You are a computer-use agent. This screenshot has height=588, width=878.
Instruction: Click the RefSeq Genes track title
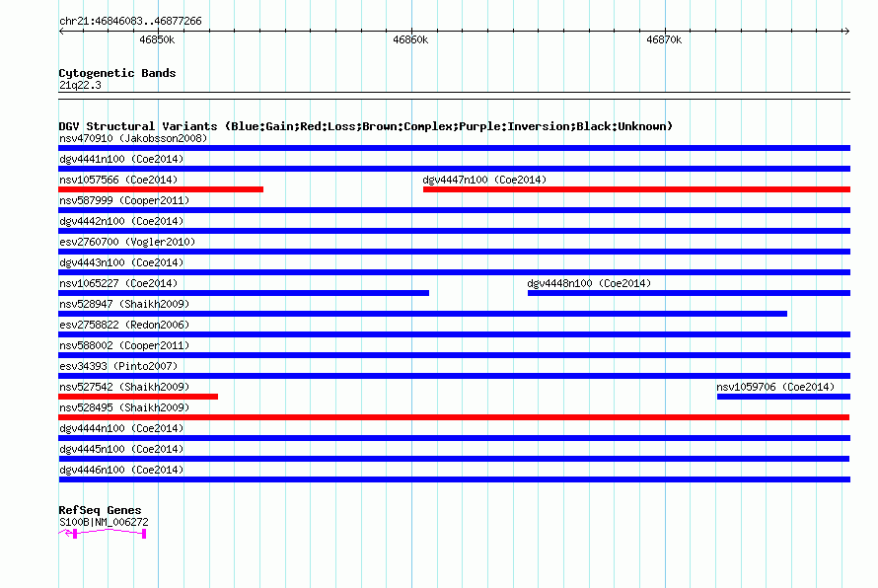[x=100, y=510]
